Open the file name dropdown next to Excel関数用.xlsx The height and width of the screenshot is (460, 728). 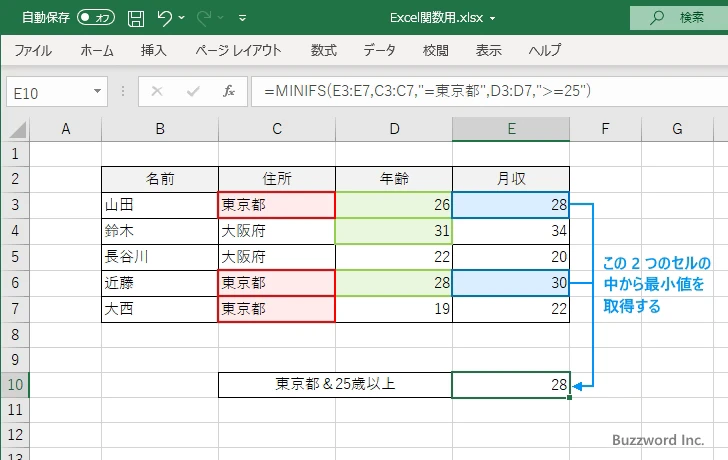(493, 19)
